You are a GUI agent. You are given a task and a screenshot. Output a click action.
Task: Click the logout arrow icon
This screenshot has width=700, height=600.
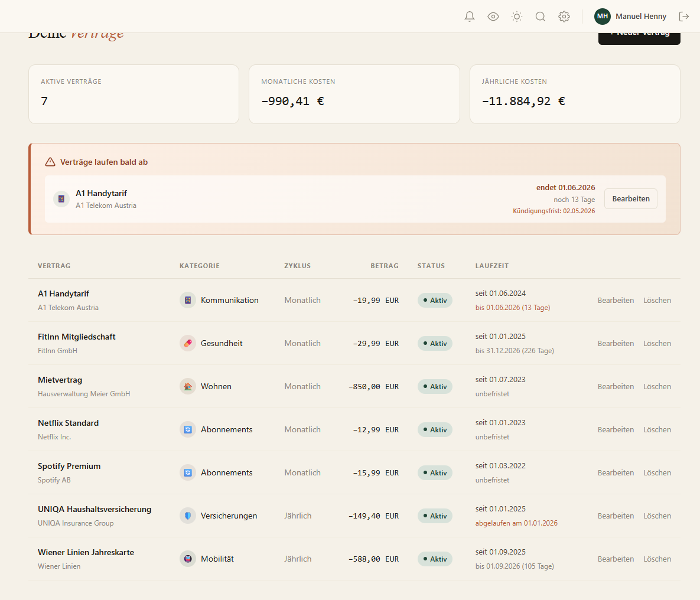(683, 17)
